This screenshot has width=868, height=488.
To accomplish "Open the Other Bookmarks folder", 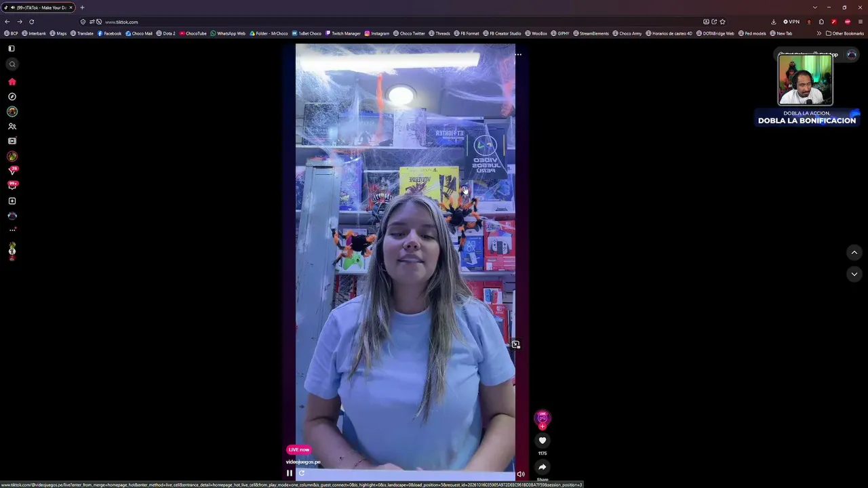I will point(845,33).
